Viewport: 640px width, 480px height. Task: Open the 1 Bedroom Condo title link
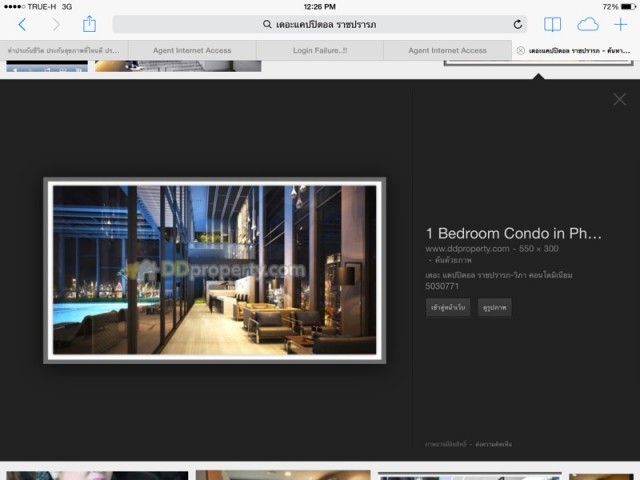tap(514, 234)
